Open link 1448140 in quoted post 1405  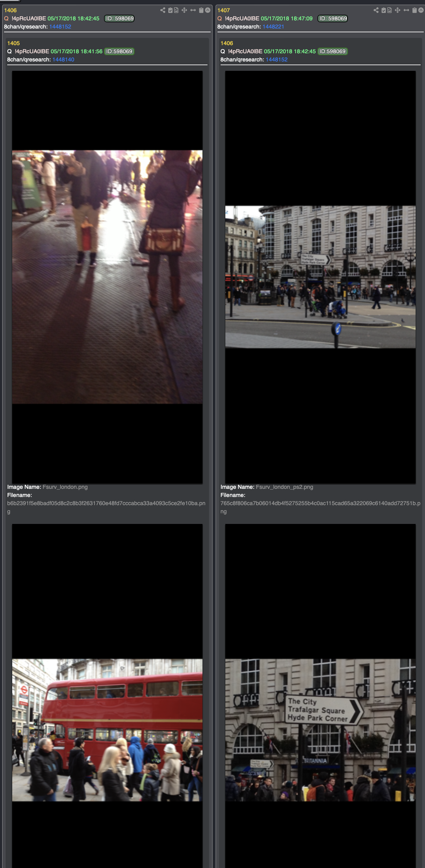point(63,60)
